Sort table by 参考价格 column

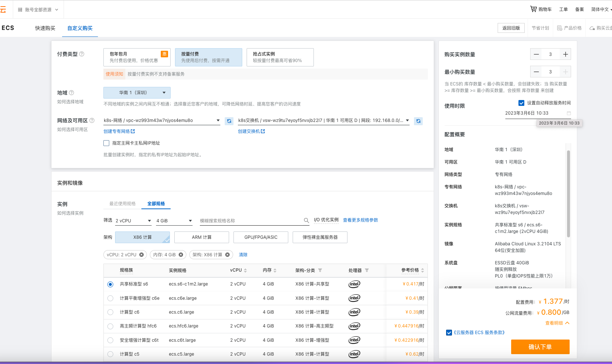(422, 271)
